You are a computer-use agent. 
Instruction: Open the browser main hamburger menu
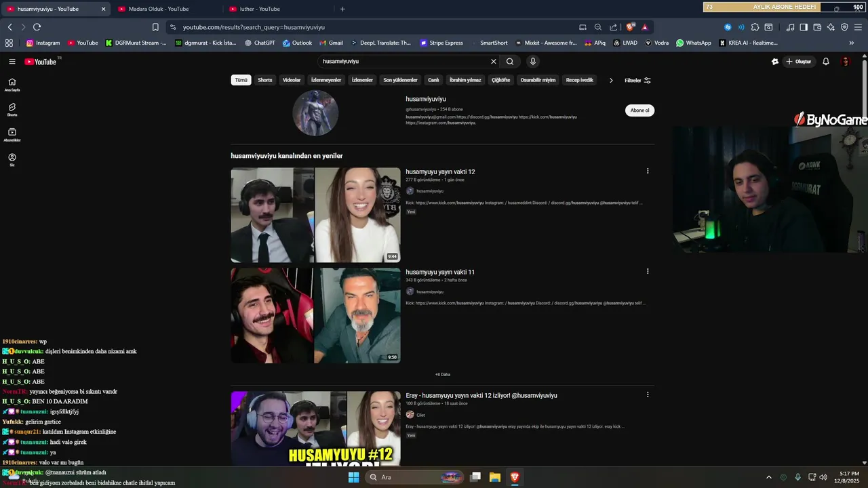click(859, 27)
